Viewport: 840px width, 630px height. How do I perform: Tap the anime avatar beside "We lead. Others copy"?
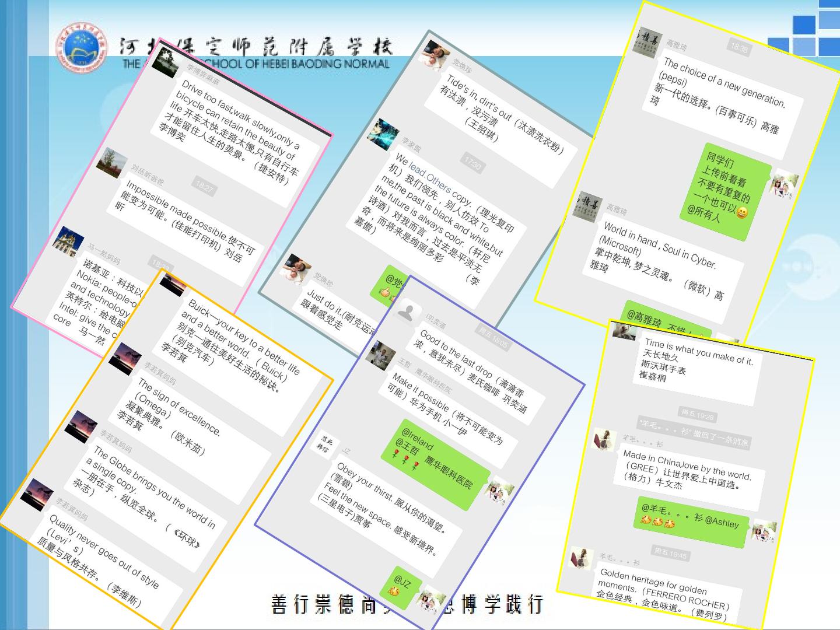(x=383, y=134)
